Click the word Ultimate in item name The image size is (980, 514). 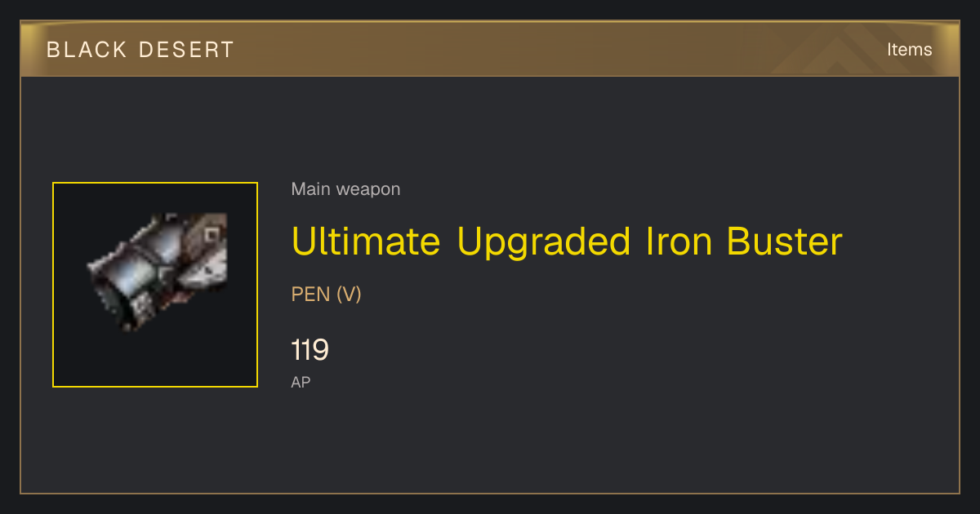click(x=366, y=241)
